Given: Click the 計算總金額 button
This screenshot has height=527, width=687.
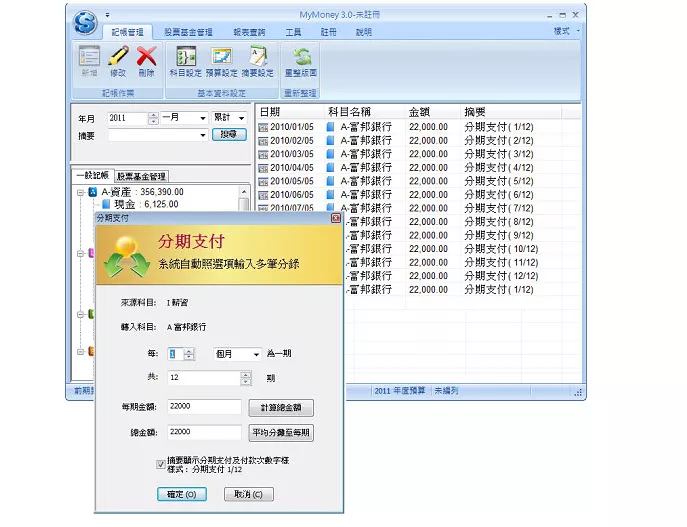Looking at the screenshot, I should point(281,408).
